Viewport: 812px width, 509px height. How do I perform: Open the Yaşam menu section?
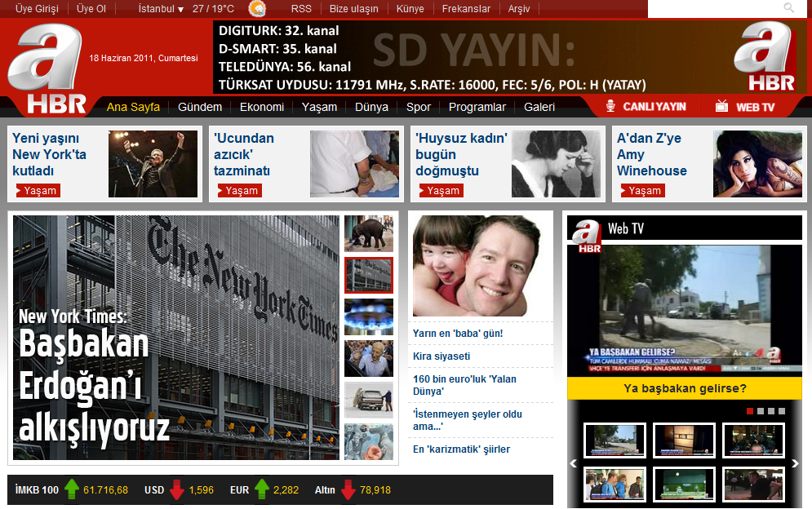tap(320, 107)
